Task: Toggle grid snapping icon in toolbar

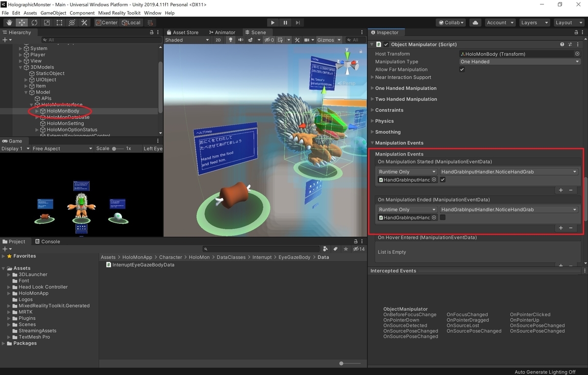Action: [150, 23]
